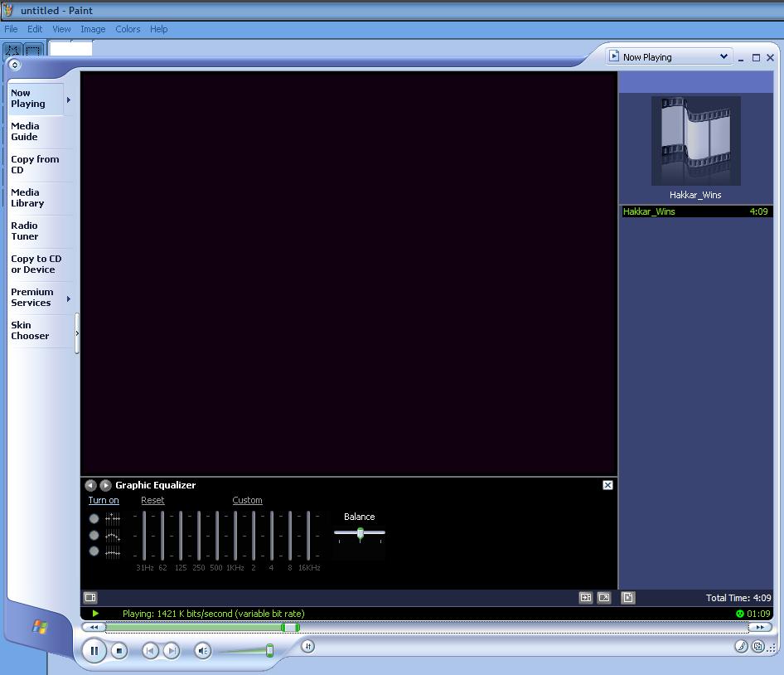The image size is (784, 675).
Task: Mute the sound with speaker icon
Action: pos(202,650)
